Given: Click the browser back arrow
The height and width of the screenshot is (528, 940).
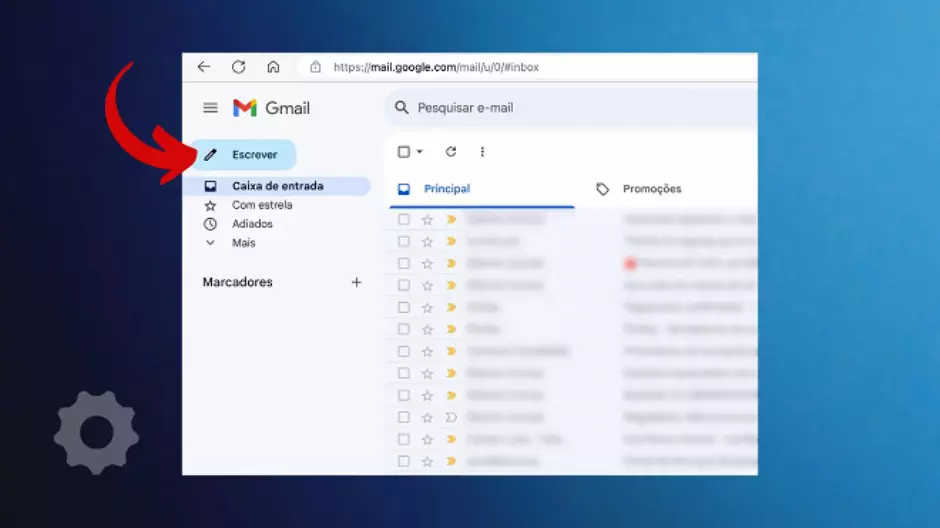Looking at the screenshot, I should pos(204,67).
